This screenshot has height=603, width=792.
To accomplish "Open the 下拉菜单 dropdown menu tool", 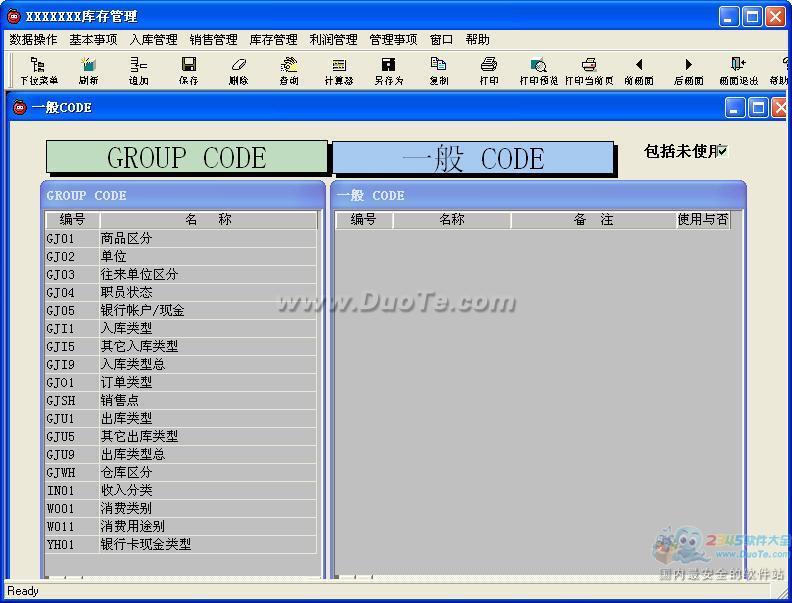I will coord(38,70).
